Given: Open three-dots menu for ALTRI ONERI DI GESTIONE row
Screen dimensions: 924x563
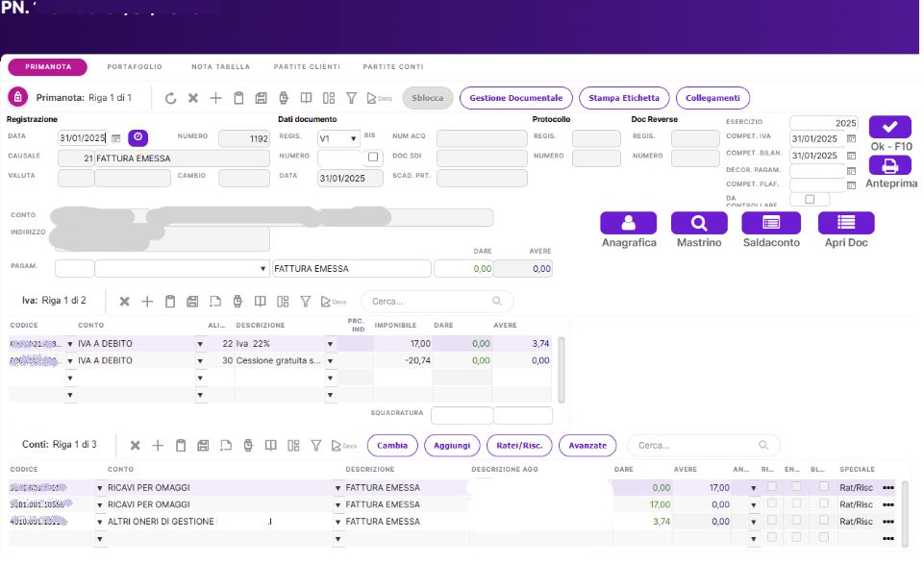Looking at the screenshot, I should 888,522.
